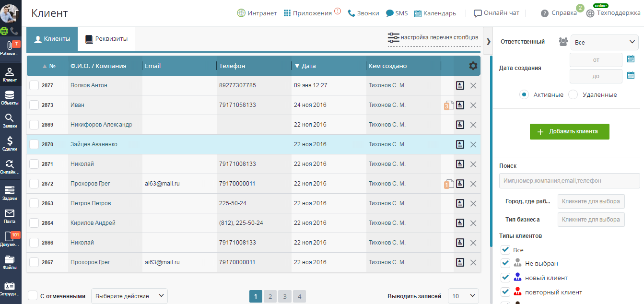
Task: Click the Поиск search input field
Action: 569,181
